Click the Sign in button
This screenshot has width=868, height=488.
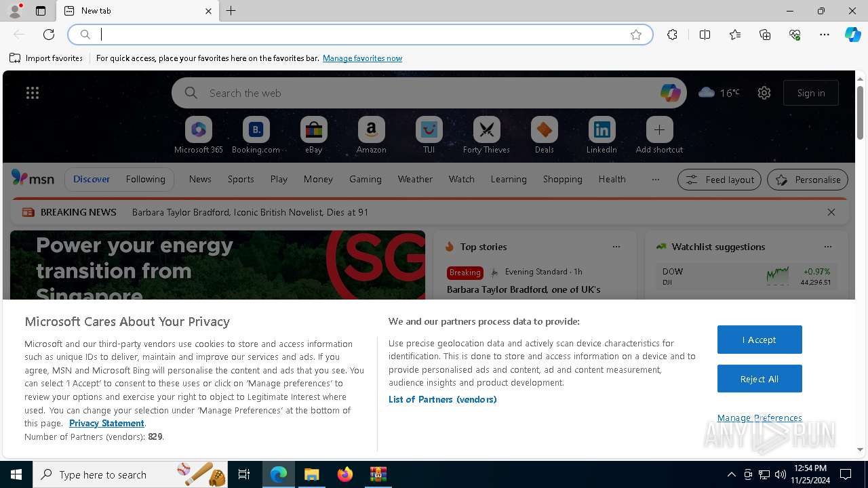[811, 93]
